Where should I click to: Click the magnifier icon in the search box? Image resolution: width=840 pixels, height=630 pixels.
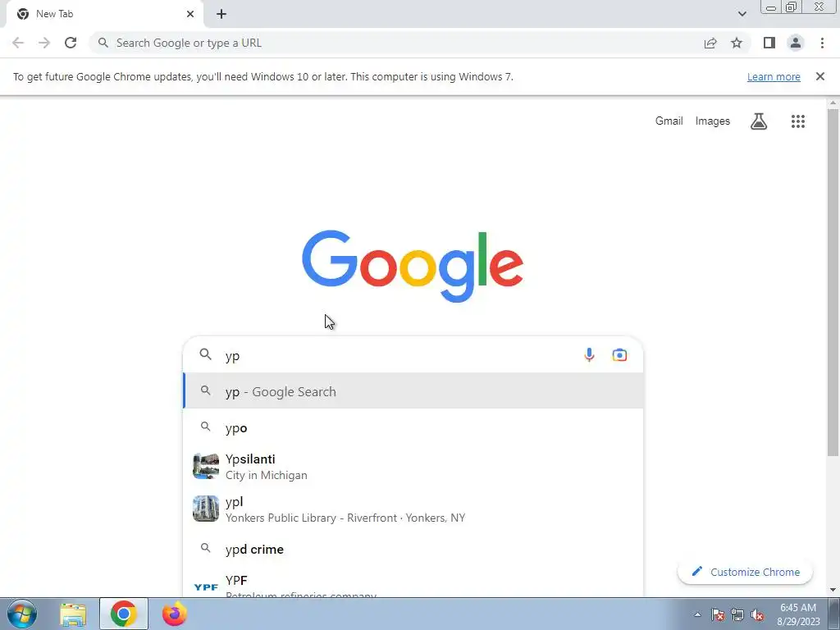[x=206, y=354]
